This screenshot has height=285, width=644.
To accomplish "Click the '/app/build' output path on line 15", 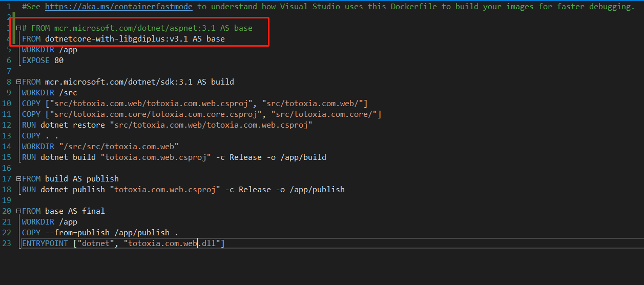I will point(303,157).
